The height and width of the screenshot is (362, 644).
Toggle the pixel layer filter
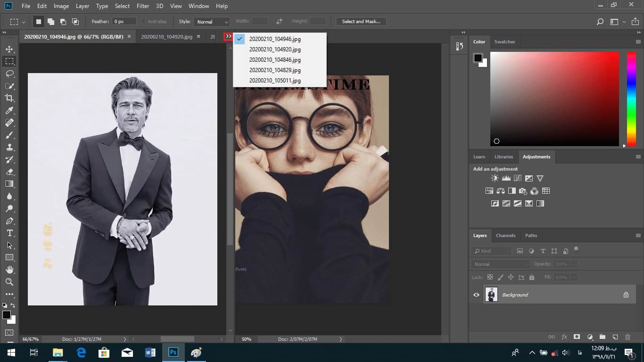coord(520,251)
